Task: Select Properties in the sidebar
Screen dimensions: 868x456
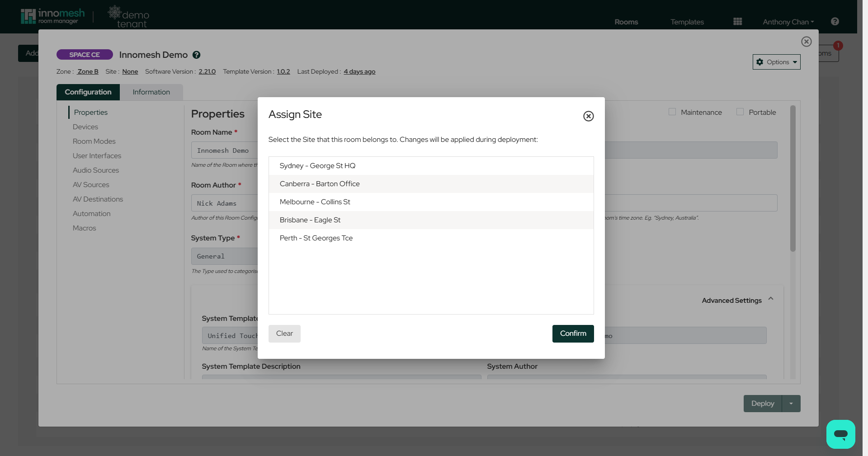Action: (x=90, y=112)
